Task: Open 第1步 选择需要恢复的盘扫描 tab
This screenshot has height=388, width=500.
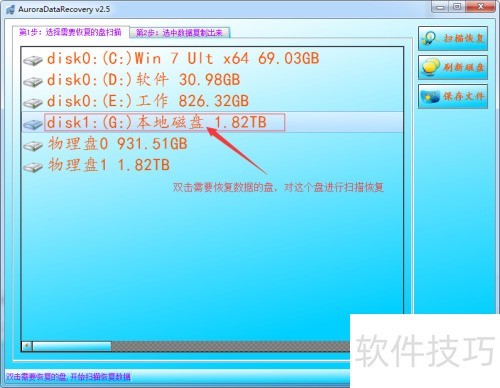Action: (71, 32)
